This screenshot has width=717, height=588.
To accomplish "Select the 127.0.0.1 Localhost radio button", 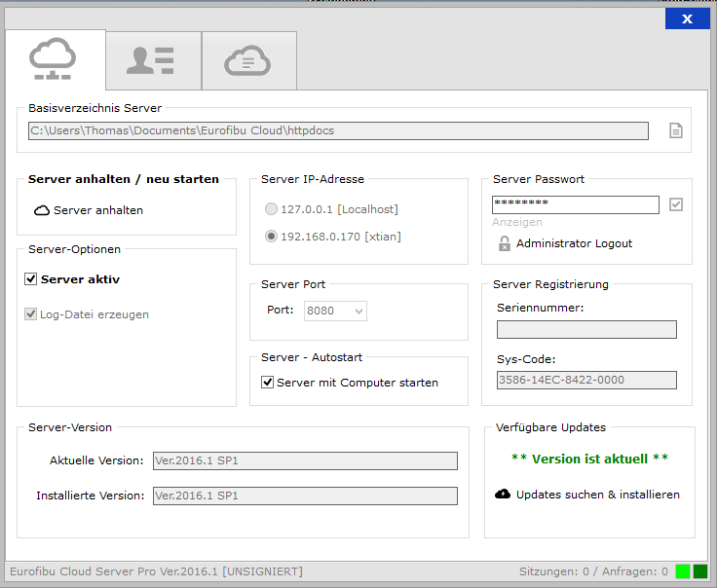I will click(x=271, y=208).
